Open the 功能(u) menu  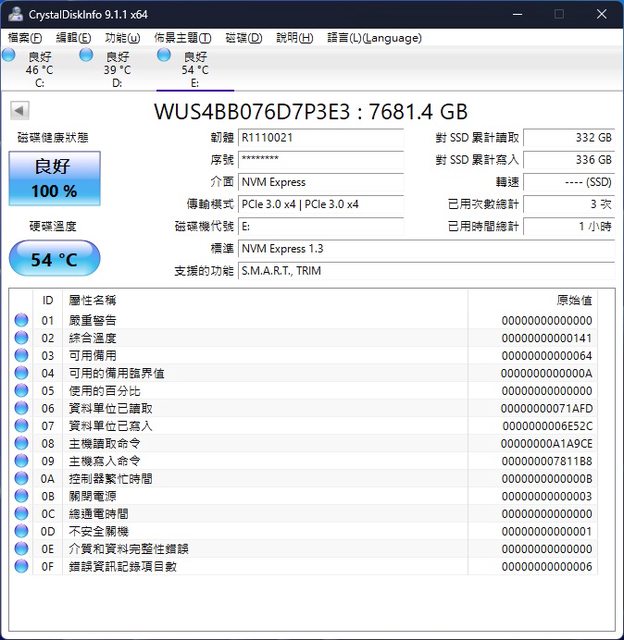(123, 38)
